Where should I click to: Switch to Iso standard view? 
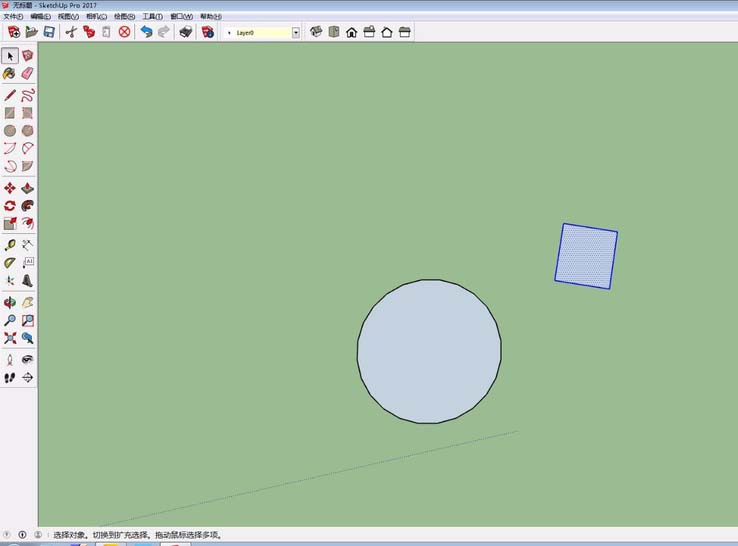[316, 32]
